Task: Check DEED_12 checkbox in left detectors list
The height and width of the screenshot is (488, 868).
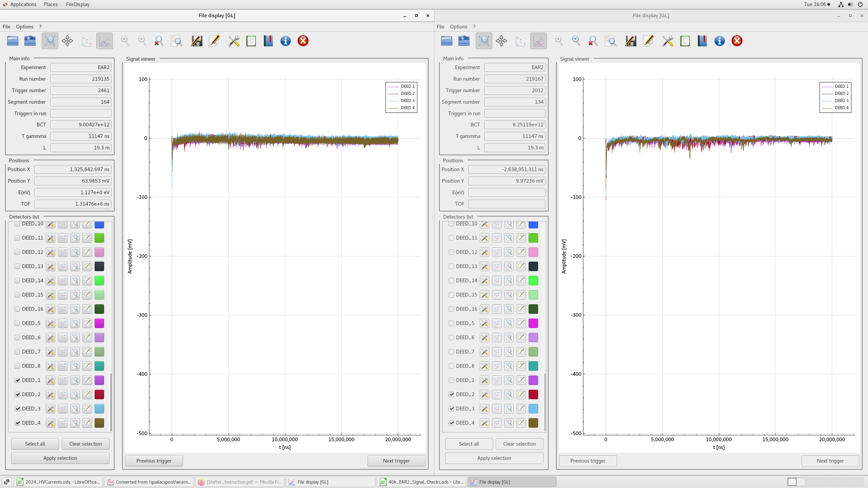Action: coord(17,252)
